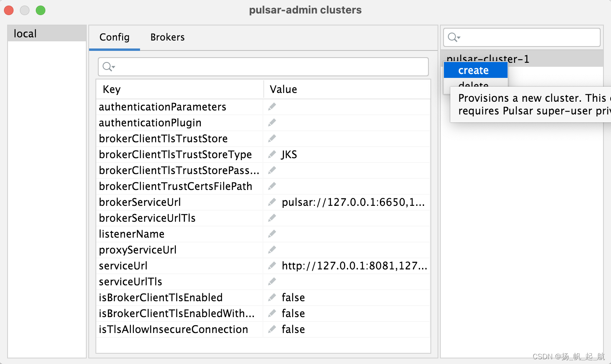Select the local environment in the sidebar
The width and height of the screenshot is (611, 364).
25,33
